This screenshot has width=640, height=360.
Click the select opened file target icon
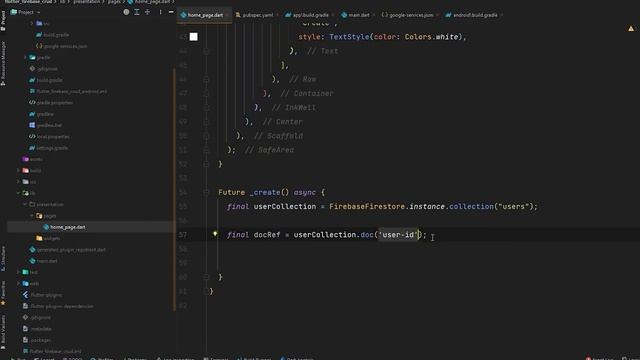(x=126, y=12)
